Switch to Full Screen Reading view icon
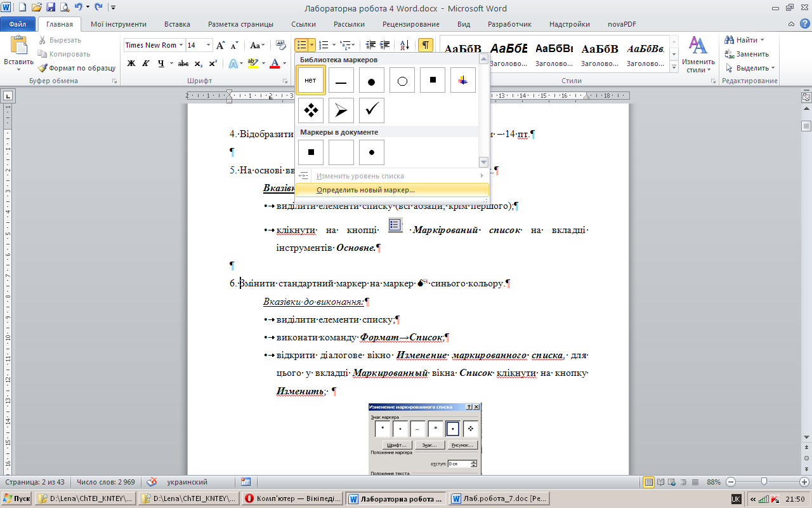812x508 pixels. pyautogui.click(x=661, y=482)
